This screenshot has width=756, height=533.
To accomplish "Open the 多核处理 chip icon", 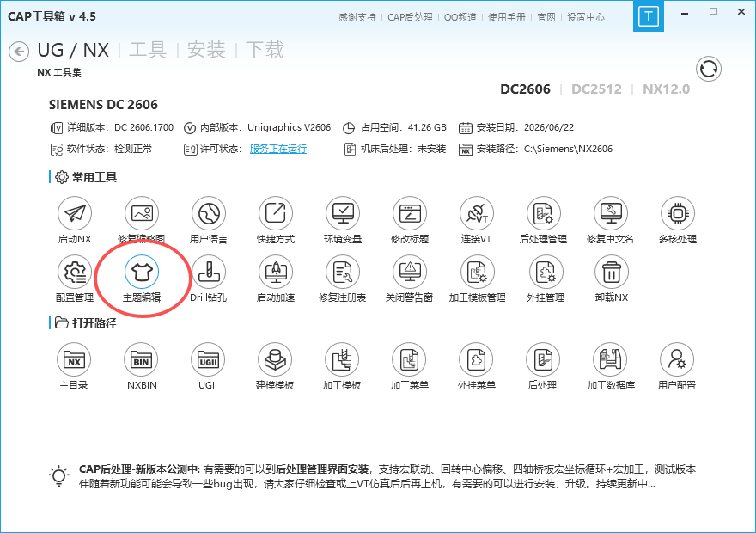I will [678, 213].
